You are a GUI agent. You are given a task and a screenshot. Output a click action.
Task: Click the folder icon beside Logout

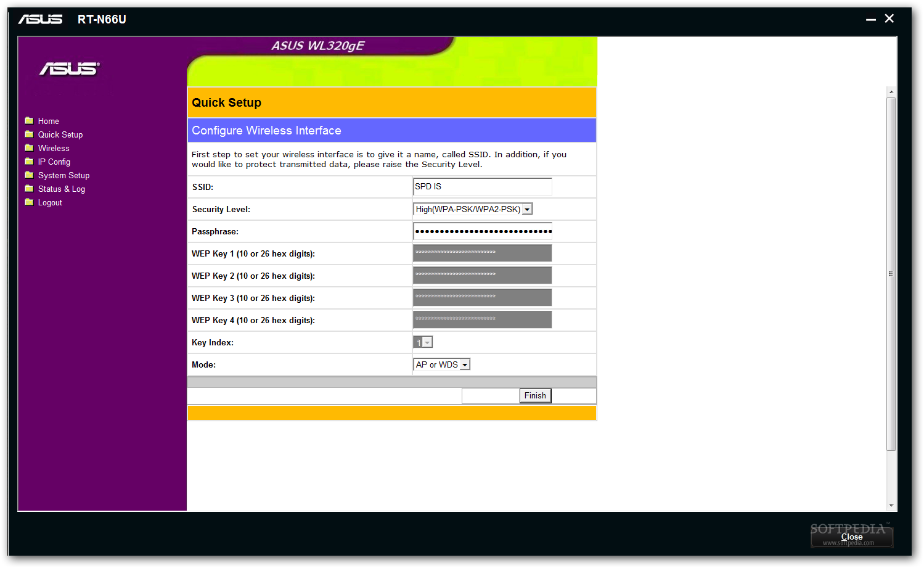[x=29, y=202]
